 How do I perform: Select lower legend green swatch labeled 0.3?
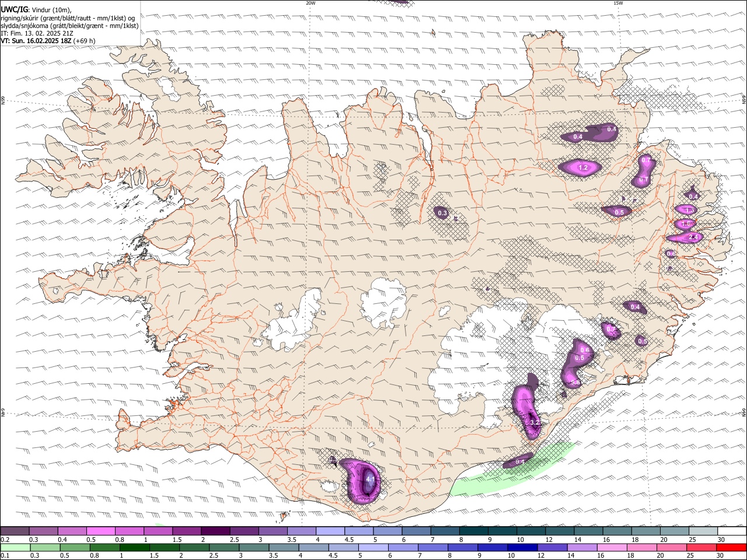(x=45, y=547)
